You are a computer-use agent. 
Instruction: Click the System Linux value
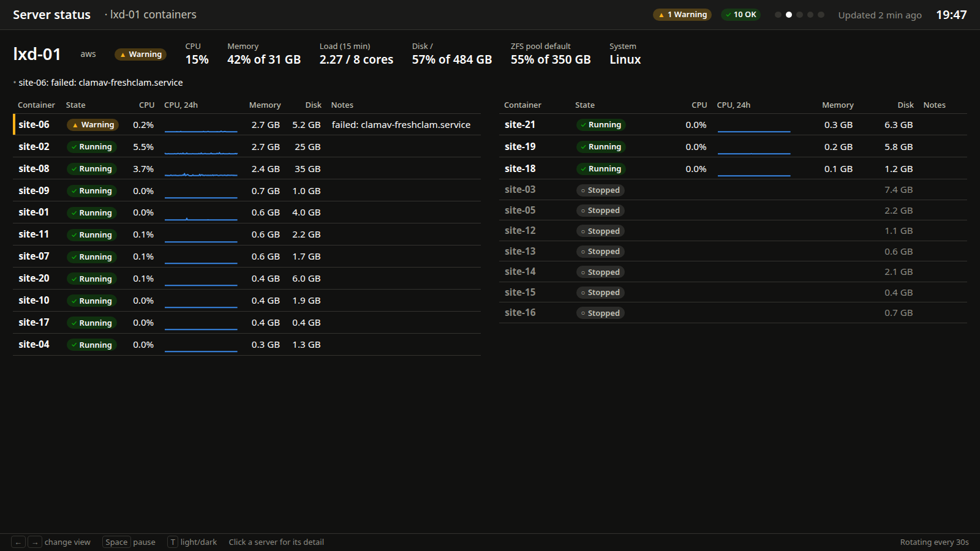pos(625,59)
